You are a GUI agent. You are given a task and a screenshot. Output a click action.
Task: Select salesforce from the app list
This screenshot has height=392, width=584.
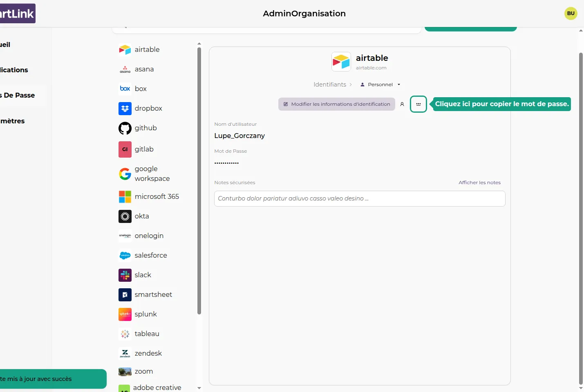click(151, 256)
